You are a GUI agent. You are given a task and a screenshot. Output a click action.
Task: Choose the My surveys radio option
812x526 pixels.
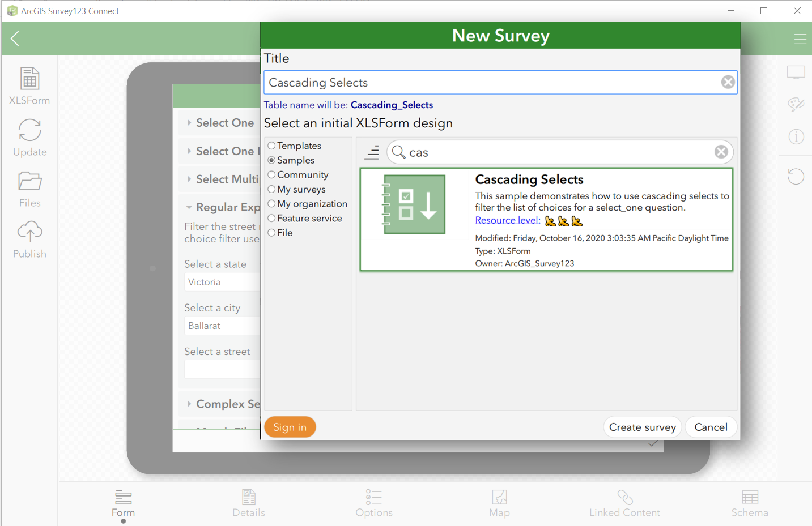tap(271, 189)
